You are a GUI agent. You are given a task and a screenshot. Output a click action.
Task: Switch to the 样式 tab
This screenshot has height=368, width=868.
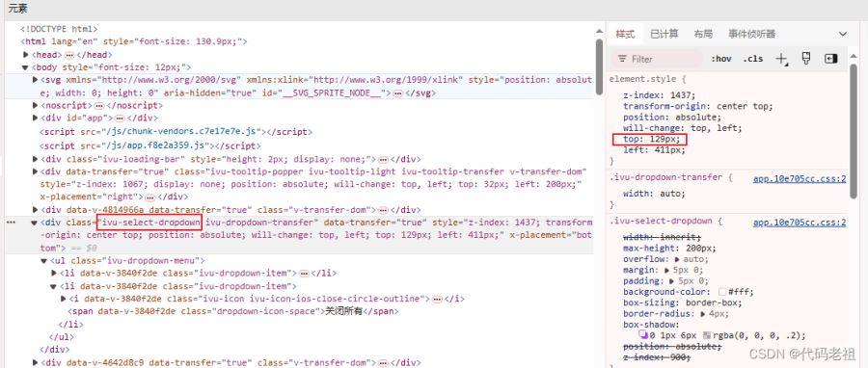[x=625, y=35]
